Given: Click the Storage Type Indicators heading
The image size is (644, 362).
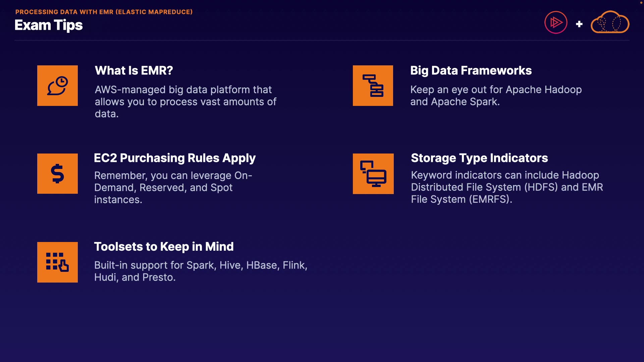Looking at the screenshot, I should pyautogui.click(x=479, y=158).
